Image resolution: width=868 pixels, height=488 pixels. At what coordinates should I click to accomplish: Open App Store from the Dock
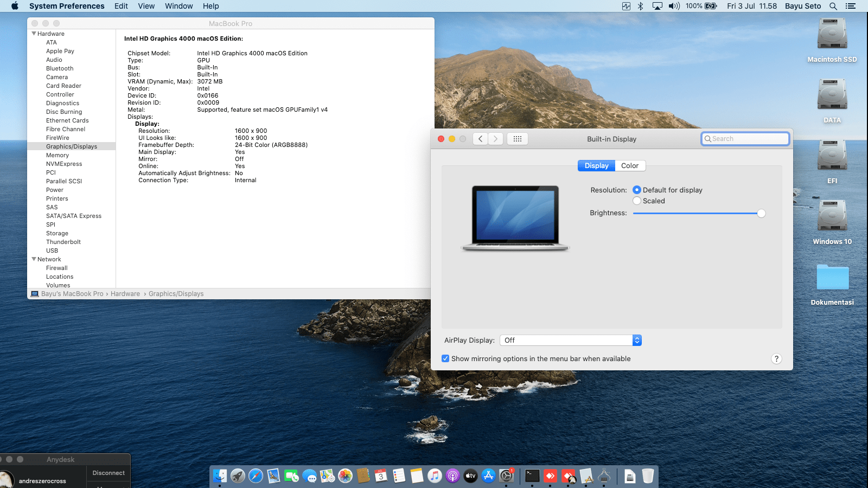coord(488,476)
